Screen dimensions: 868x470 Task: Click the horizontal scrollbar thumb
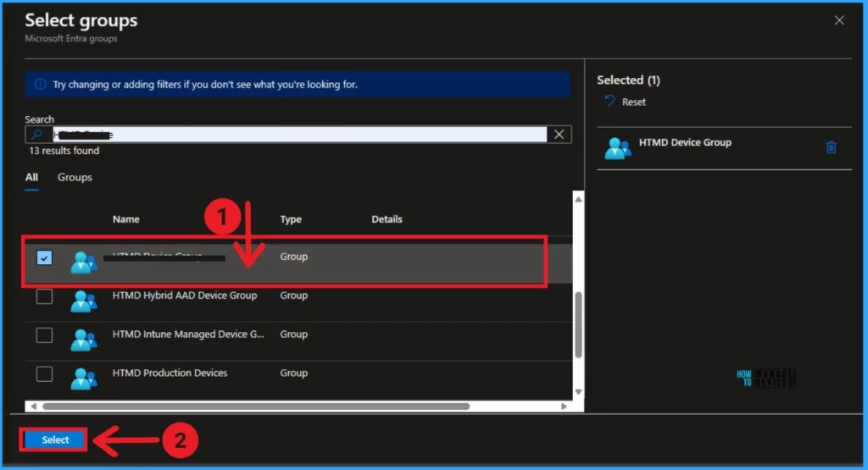click(x=256, y=406)
